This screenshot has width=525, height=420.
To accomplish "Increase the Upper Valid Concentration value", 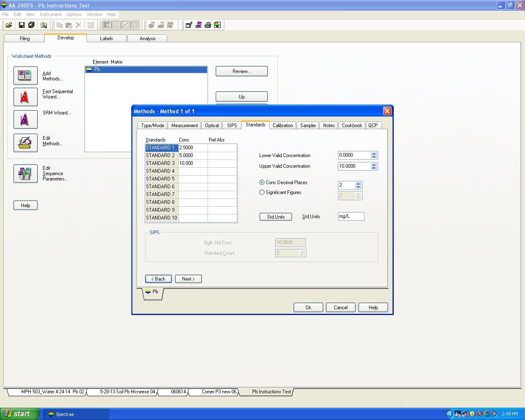I will (374, 164).
